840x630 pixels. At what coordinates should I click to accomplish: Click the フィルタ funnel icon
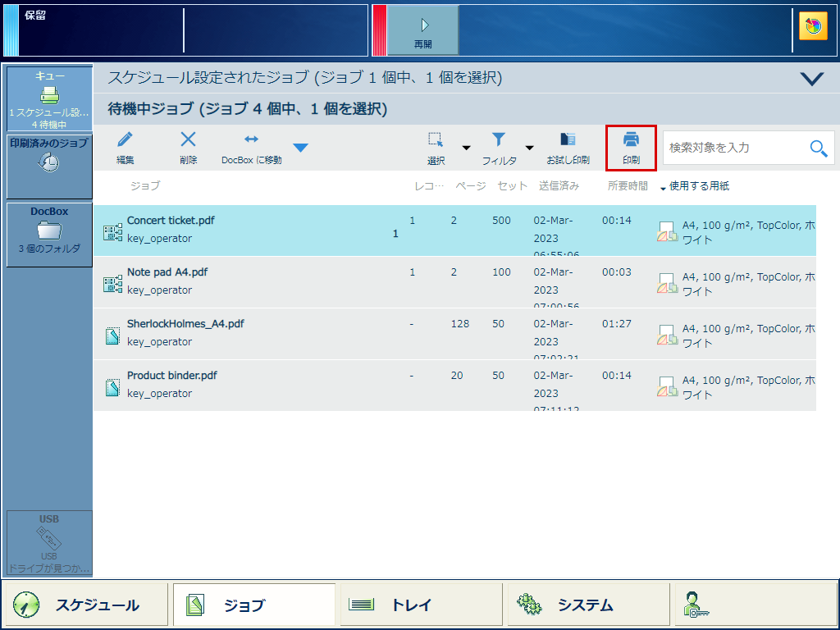pyautogui.click(x=499, y=139)
